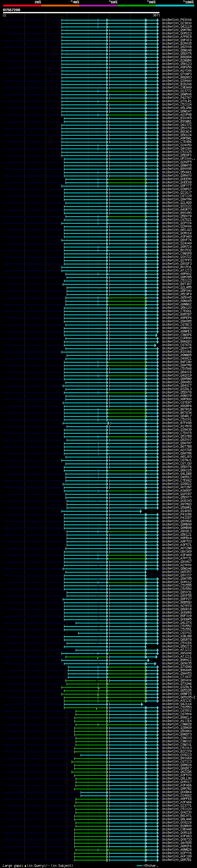
Task: Open hit UniRef100_A9PFE8
Action: (177, 799)
